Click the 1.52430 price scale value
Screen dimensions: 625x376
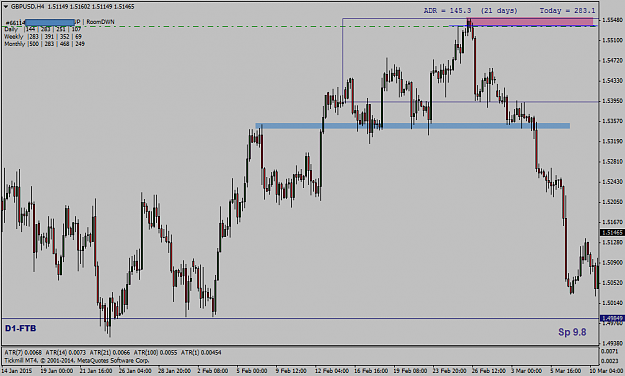pos(613,182)
